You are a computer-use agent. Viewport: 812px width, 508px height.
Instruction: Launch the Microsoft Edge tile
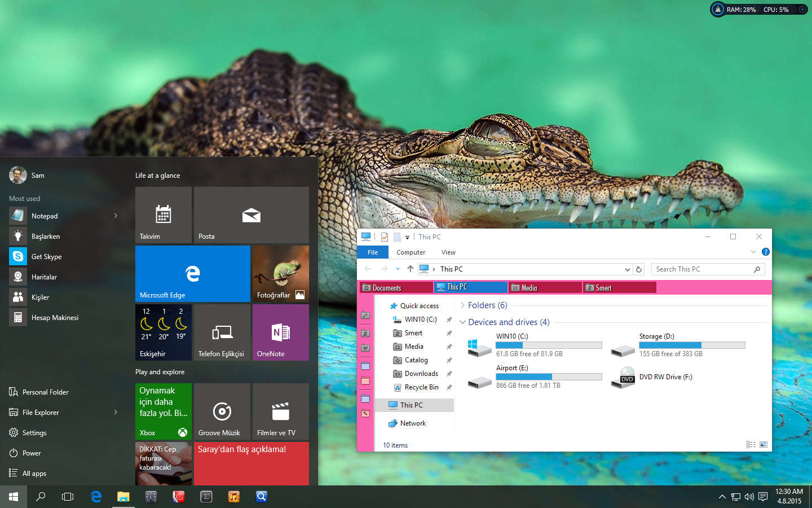click(x=193, y=274)
